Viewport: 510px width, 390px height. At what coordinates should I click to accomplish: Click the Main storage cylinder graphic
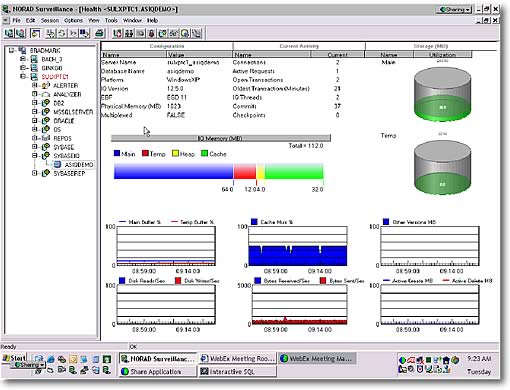[442, 94]
